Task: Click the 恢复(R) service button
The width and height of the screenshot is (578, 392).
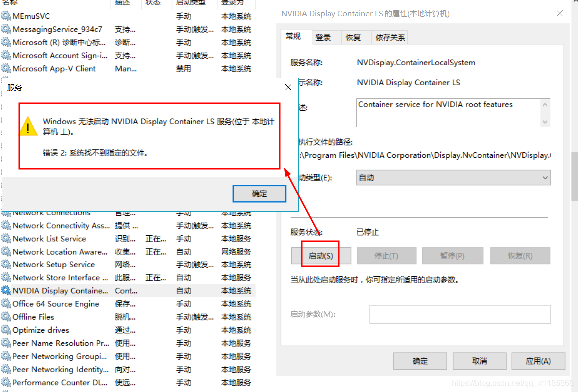Action: pyautogui.click(x=520, y=256)
